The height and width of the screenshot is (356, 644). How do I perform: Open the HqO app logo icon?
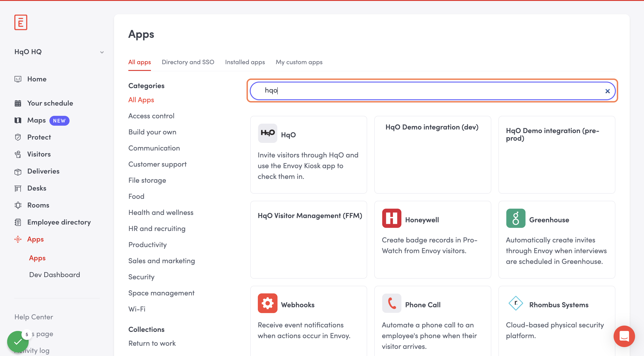pyautogui.click(x=267, y=133)
